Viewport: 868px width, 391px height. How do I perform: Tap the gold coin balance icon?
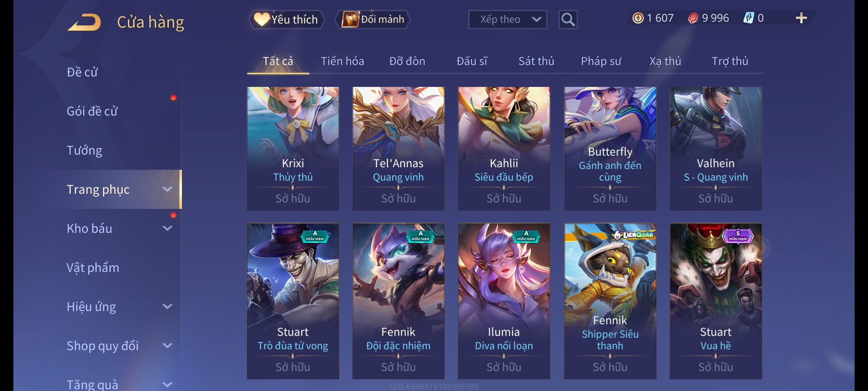[638, 18]
